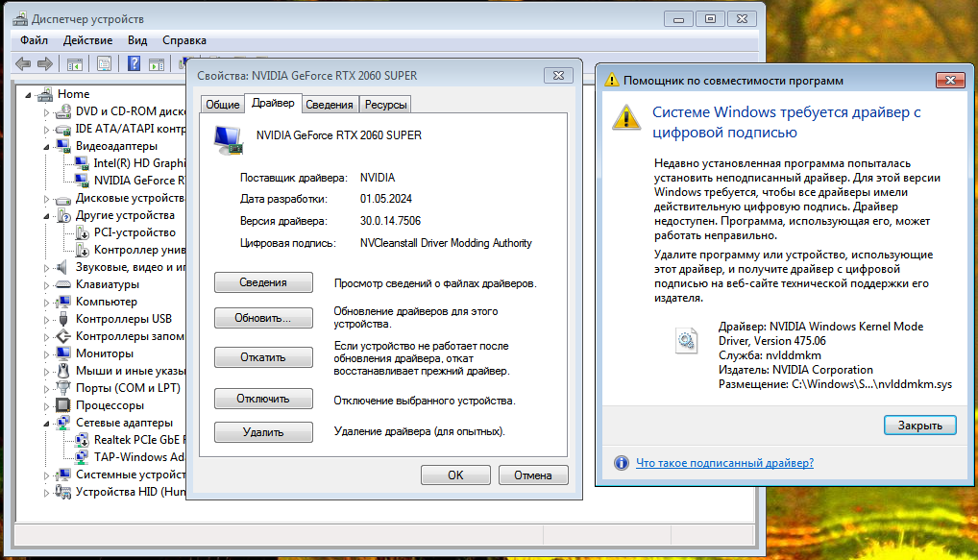Select the Драйвер tab
This screenshot has width=978, height=560.
[273, 103]
